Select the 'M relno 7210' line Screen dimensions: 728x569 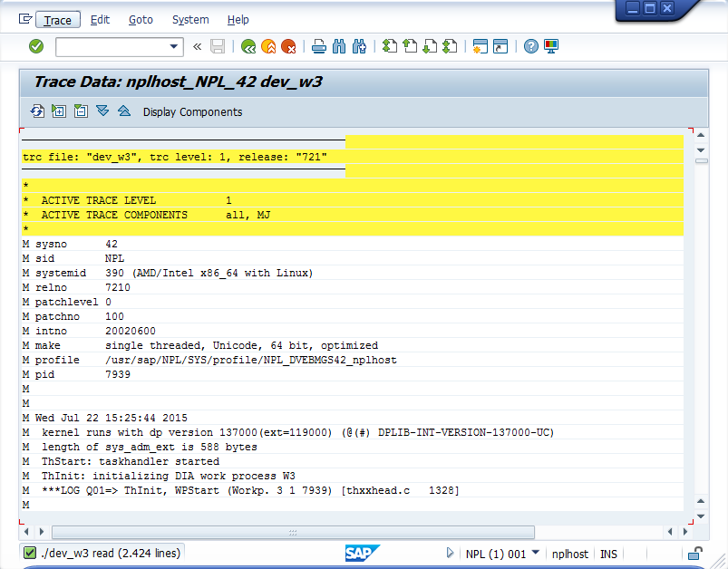click(353, 288)
